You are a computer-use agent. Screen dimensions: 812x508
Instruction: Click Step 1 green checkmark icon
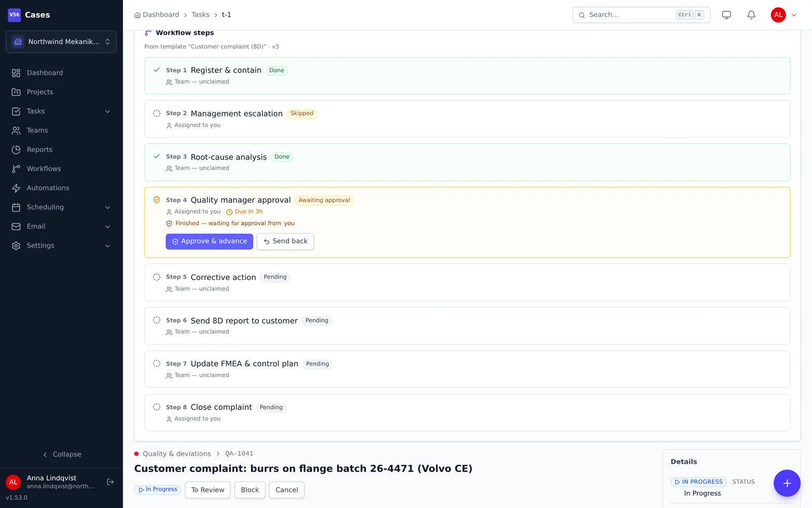coord(157,70)
